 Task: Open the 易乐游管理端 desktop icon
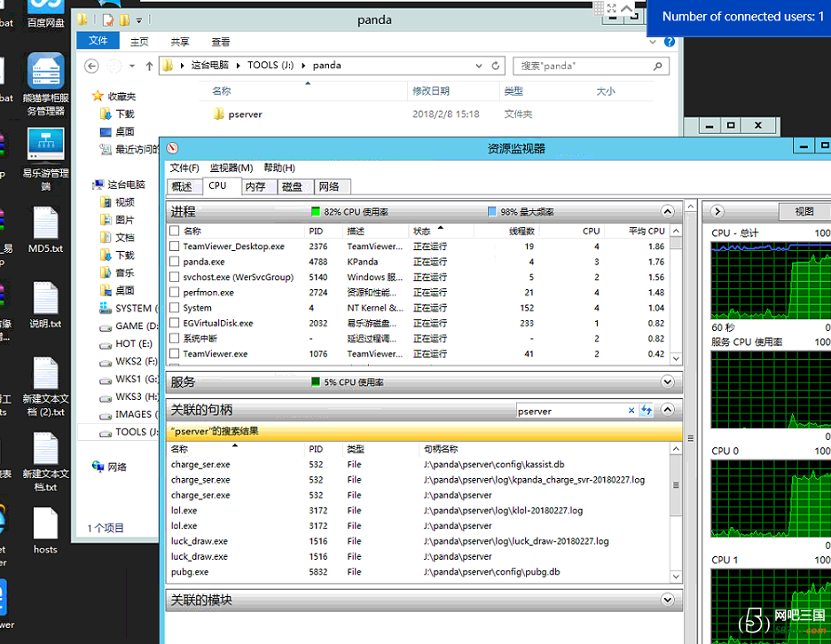point(45,159)
